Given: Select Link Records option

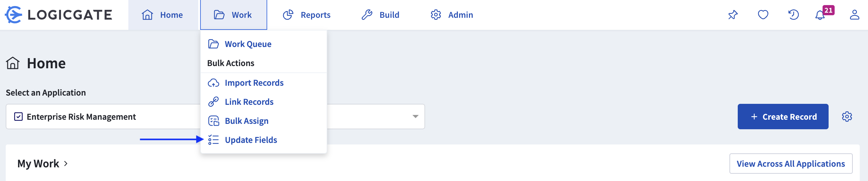Looking at the screenshot, I should click(249, 102).
